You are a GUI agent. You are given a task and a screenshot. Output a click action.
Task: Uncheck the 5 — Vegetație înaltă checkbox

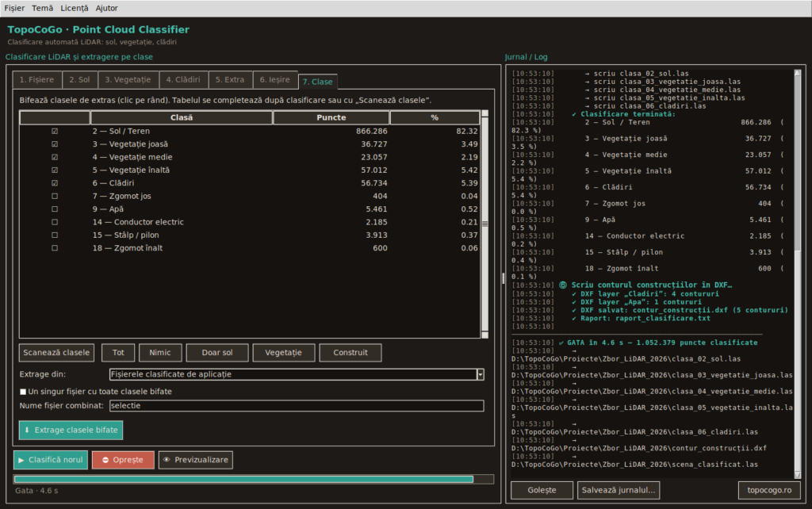click(55, 170)
